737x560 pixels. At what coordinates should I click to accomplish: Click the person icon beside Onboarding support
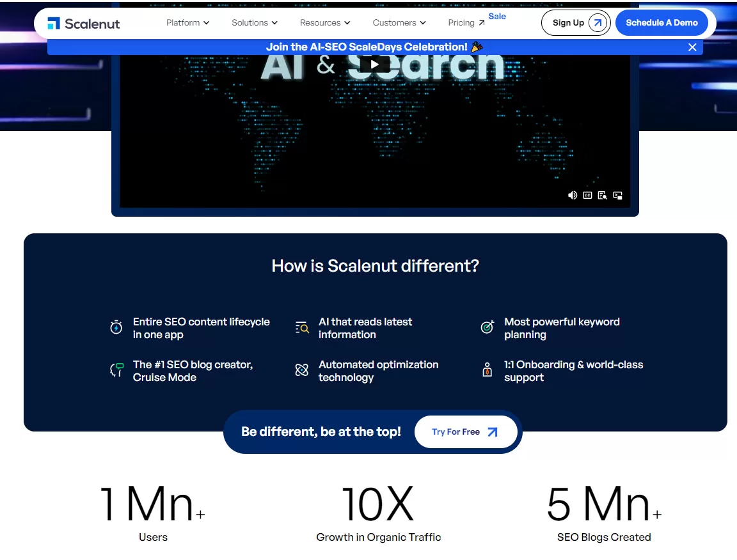(487, 369)
